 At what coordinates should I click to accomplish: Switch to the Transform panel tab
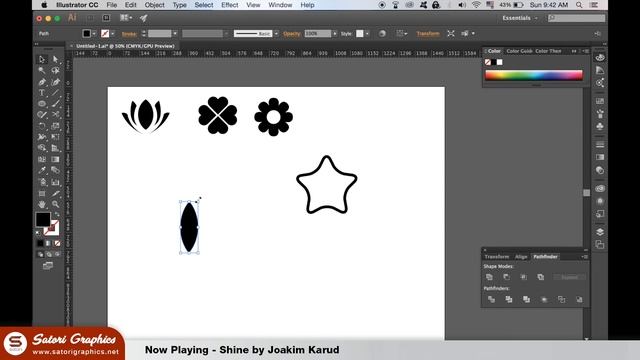[x=497, y=257]
